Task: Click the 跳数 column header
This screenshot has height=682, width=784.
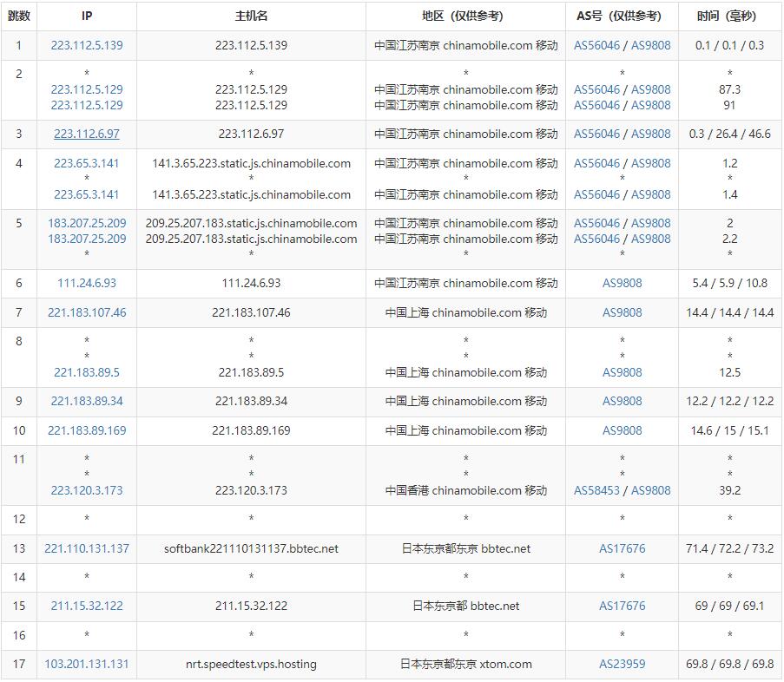Action: (x=19, y=16)
